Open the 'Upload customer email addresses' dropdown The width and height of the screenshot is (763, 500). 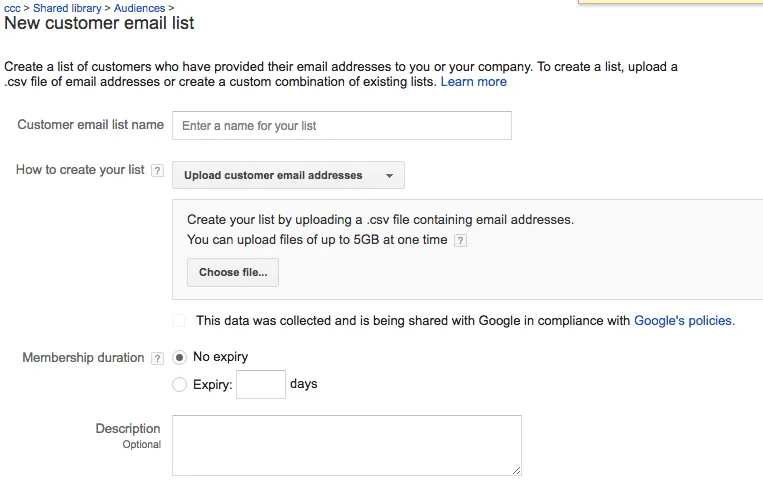288,175
